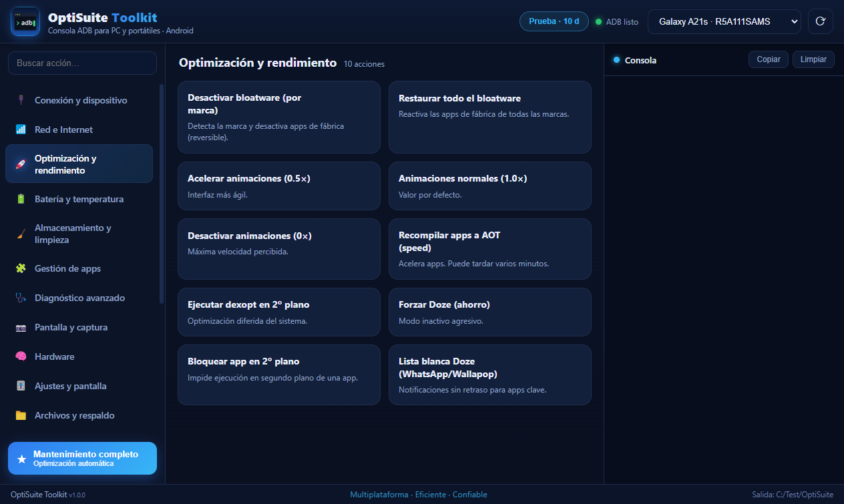
Task: Click the sliders icon for Ajustes y pantalla
Action: (21, 386)
